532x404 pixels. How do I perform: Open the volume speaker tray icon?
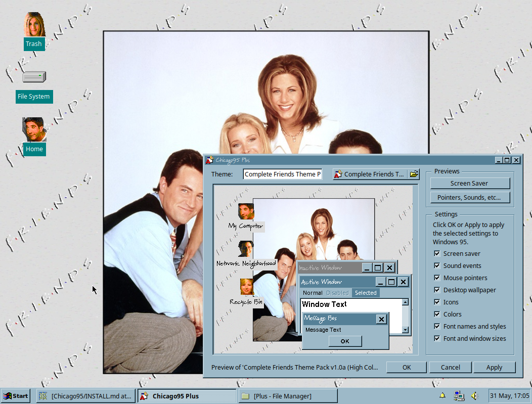click(x=474, y=396)
